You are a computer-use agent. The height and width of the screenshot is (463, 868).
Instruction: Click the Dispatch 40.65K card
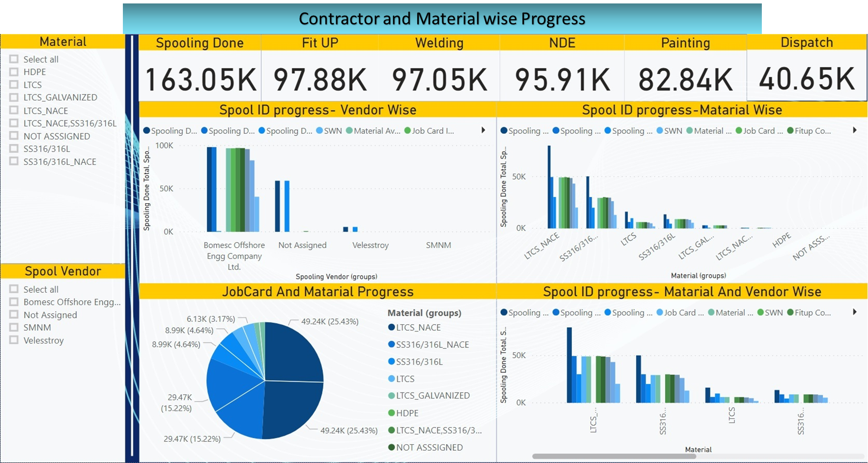coord(807,79)
